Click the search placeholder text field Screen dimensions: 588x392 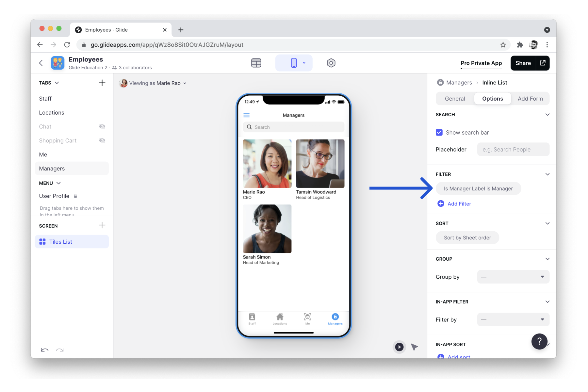[513, 150]
